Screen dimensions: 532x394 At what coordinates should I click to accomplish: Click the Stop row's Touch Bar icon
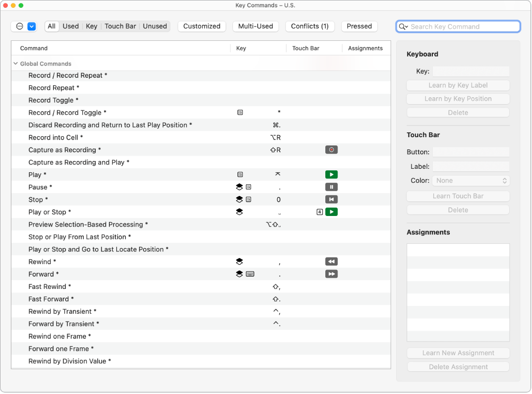click(331, 199)
